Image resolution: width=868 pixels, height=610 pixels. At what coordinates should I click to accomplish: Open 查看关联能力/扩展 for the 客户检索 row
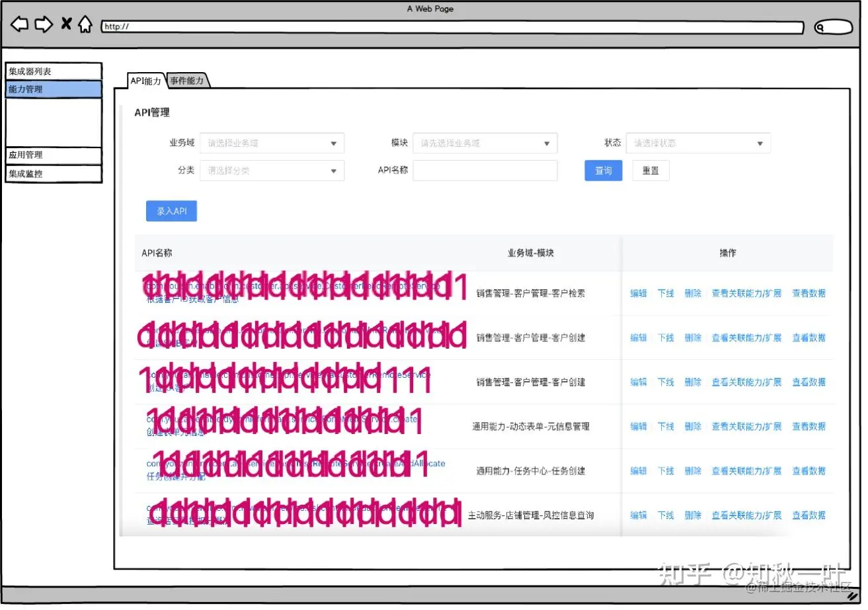pos(746,294)
